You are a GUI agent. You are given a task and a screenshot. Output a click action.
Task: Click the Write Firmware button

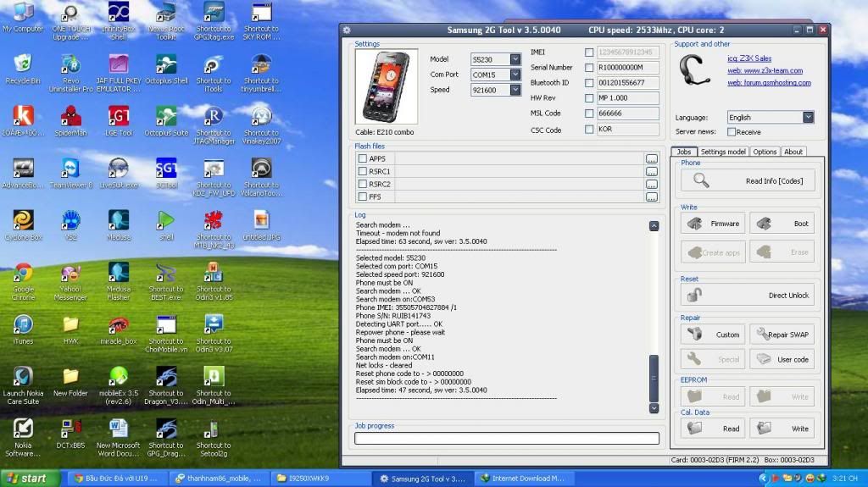pos(713,224)
